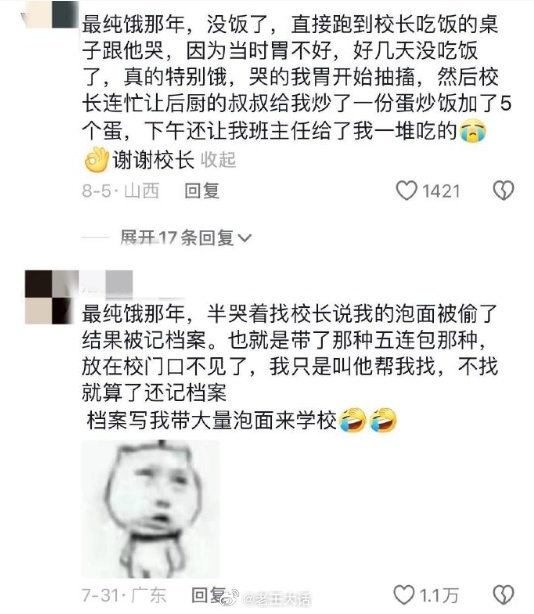534x614 pixels.
Task: Reply to the 7-31 广东 comment
Action: (208, 595)
